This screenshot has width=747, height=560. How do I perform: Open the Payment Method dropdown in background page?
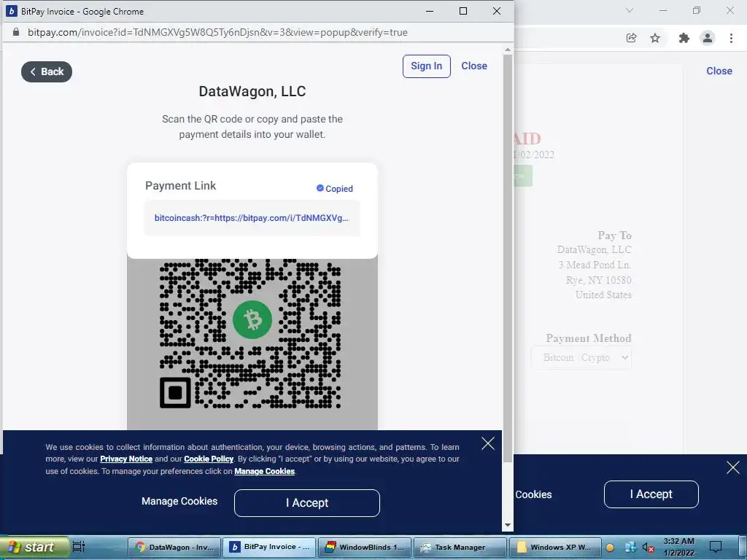(x=581, y=357)
